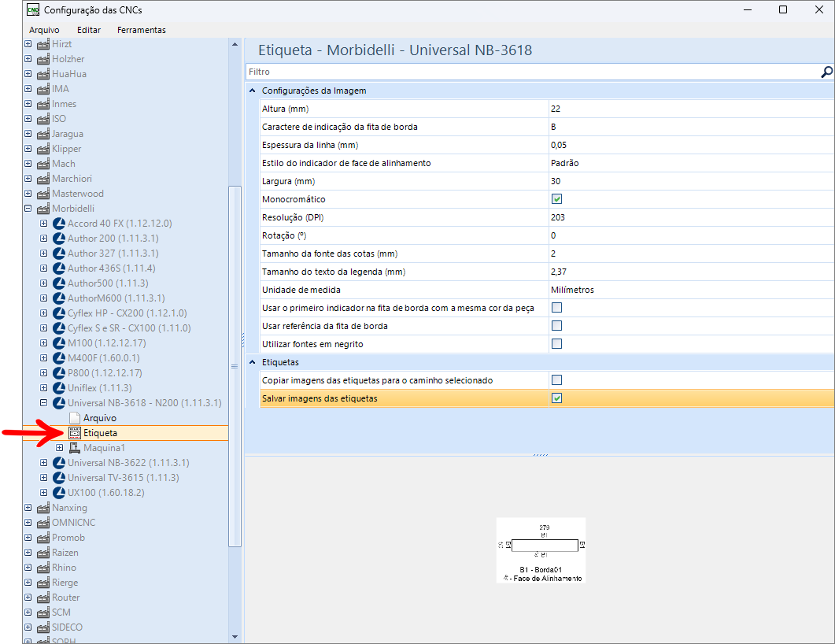835x644 pixels.
Task: Click the label preview thumbnail image
Action: click(x=541, y=550)
